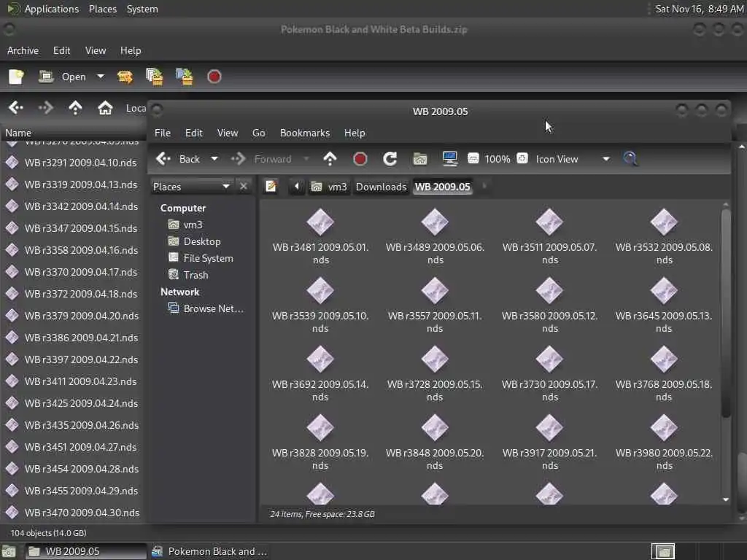Click the Open button in archive manager

coord(63,77)
